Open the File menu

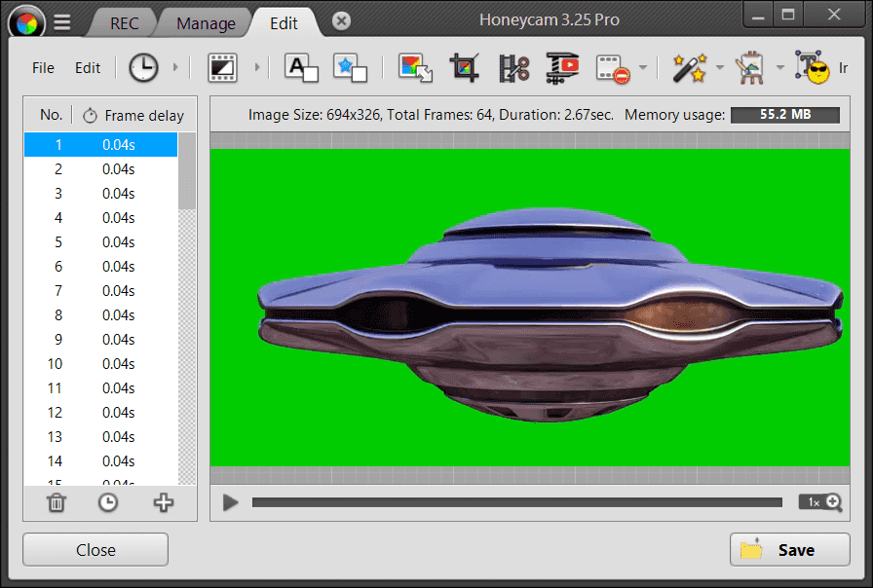point(43,68)
